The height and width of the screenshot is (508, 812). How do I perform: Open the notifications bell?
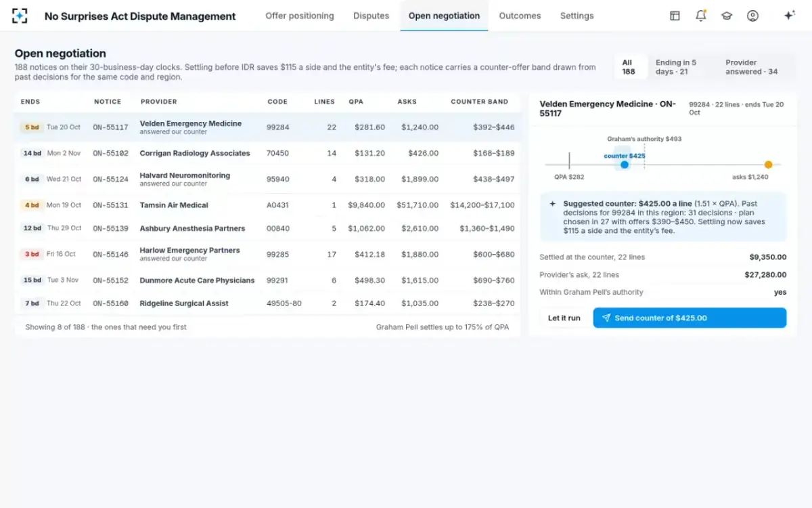tap(701, 16)
